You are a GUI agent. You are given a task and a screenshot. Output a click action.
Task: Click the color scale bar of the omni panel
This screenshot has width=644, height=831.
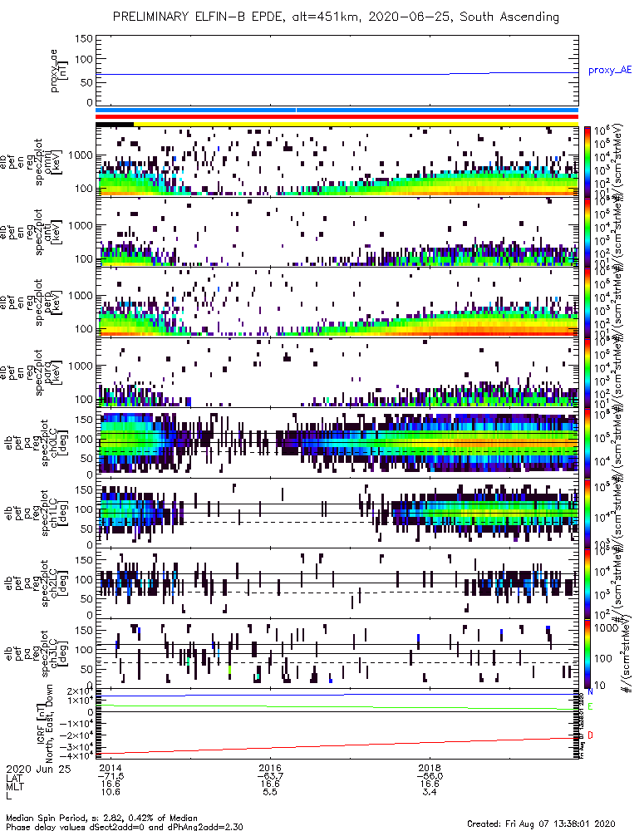click(x=587, y=161)
